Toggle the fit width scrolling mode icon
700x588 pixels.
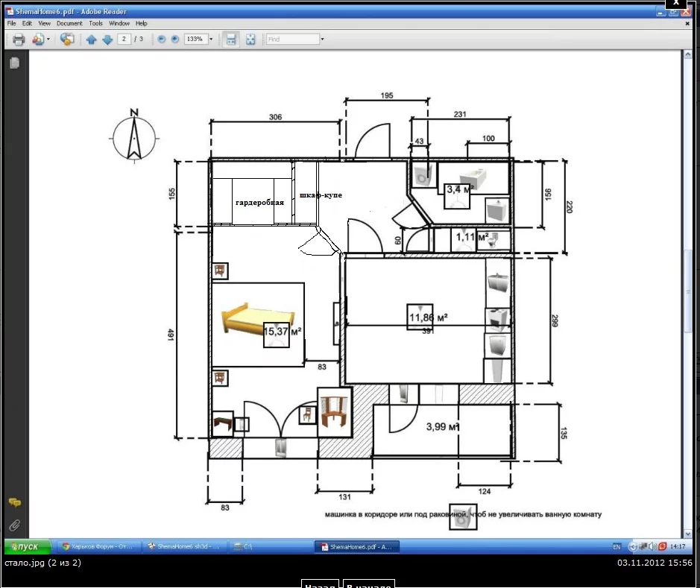point(231,39)
